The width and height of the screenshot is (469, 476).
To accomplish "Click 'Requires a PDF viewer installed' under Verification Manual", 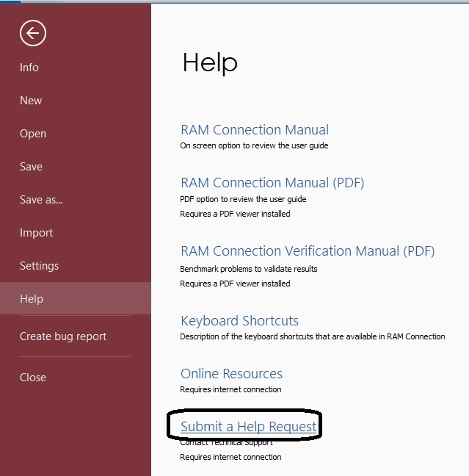I will 235,284.
